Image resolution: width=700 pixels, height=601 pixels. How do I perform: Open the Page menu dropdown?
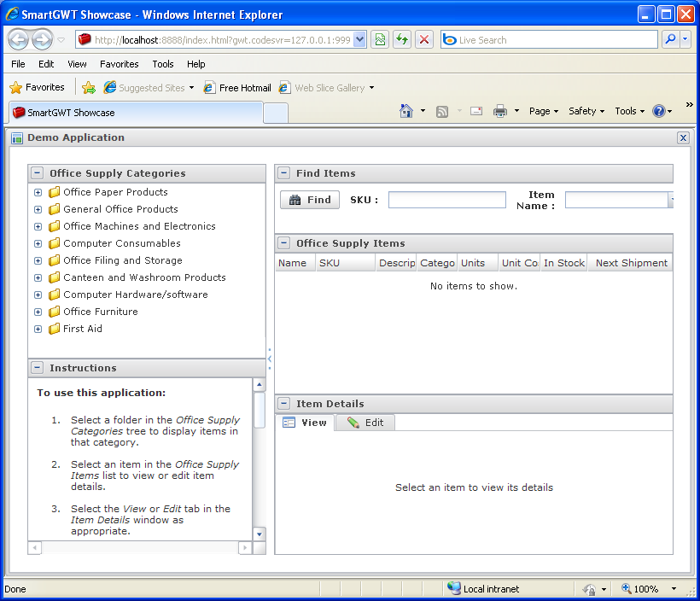point(544,111)
